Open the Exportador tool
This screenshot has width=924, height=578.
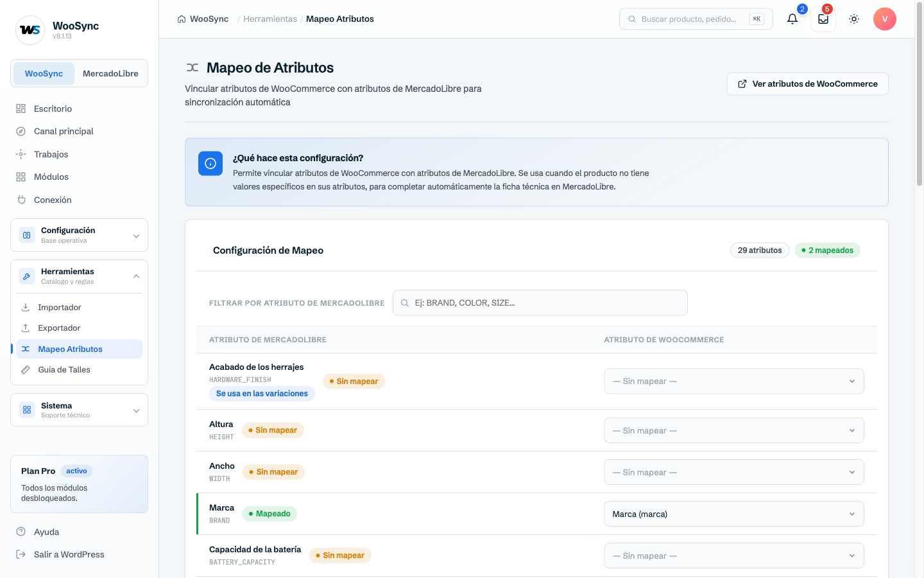click(x=80, y=328)
